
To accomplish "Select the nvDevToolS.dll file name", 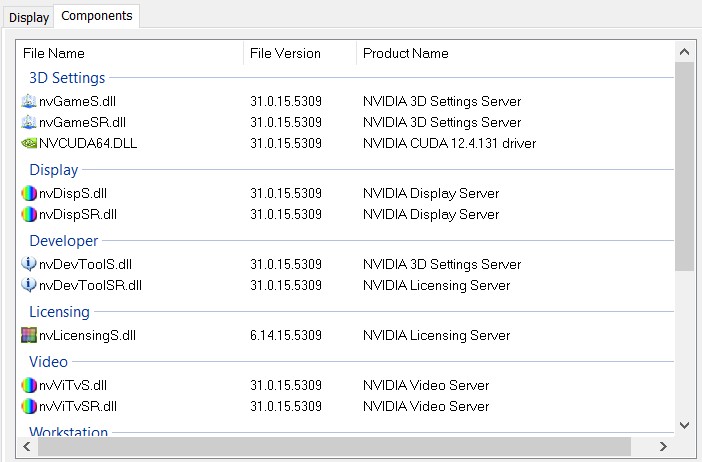I will pyautogui.click(x=86, y=264).
